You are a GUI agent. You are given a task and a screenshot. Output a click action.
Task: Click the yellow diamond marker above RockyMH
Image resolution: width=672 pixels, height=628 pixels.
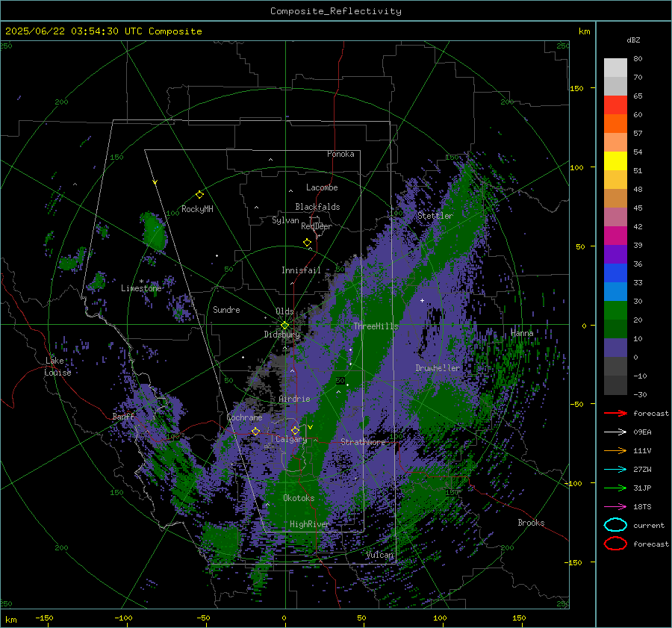pos(199,195)
